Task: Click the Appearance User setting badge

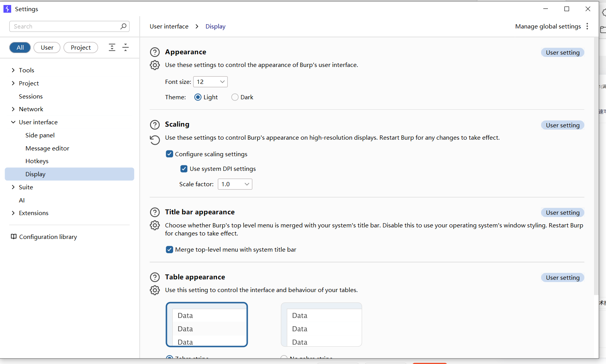Action: coord(563,52)
